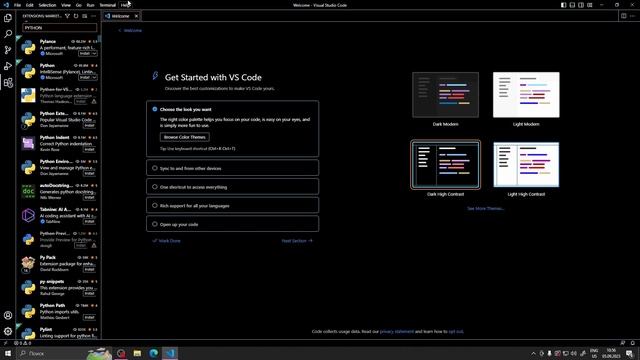640x360 pixels.
Task: Open extensions panel more actions ellipsis
Action: tap(93, 16)
